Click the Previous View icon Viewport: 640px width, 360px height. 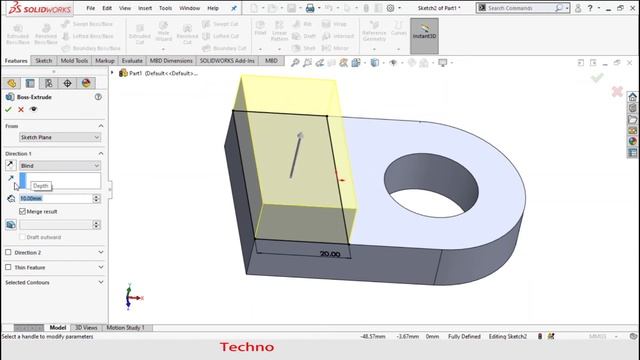point(320,62)
